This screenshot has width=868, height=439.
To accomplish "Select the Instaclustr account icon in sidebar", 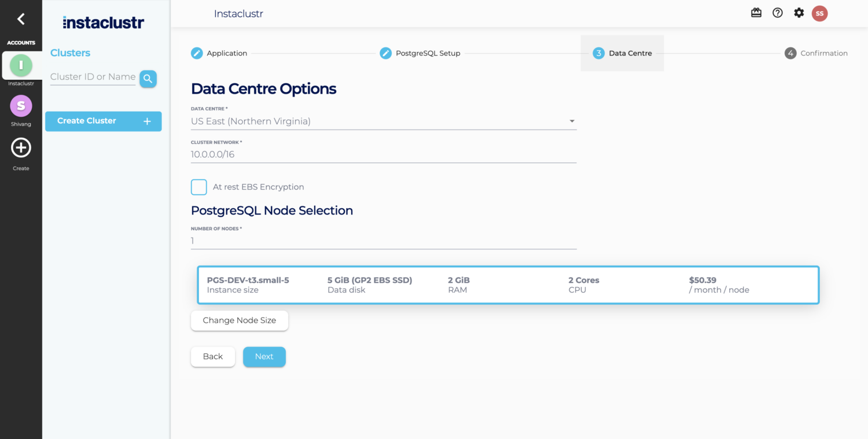I will [x=21, y=65].
